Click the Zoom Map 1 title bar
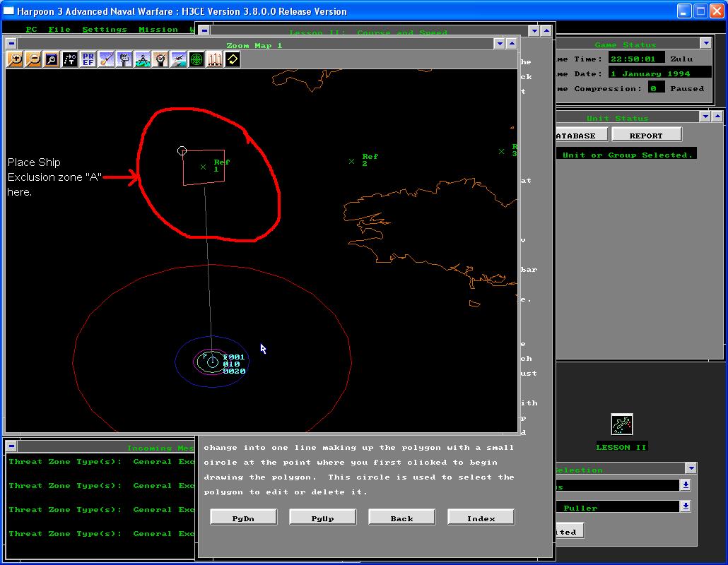 click(254, 44)
